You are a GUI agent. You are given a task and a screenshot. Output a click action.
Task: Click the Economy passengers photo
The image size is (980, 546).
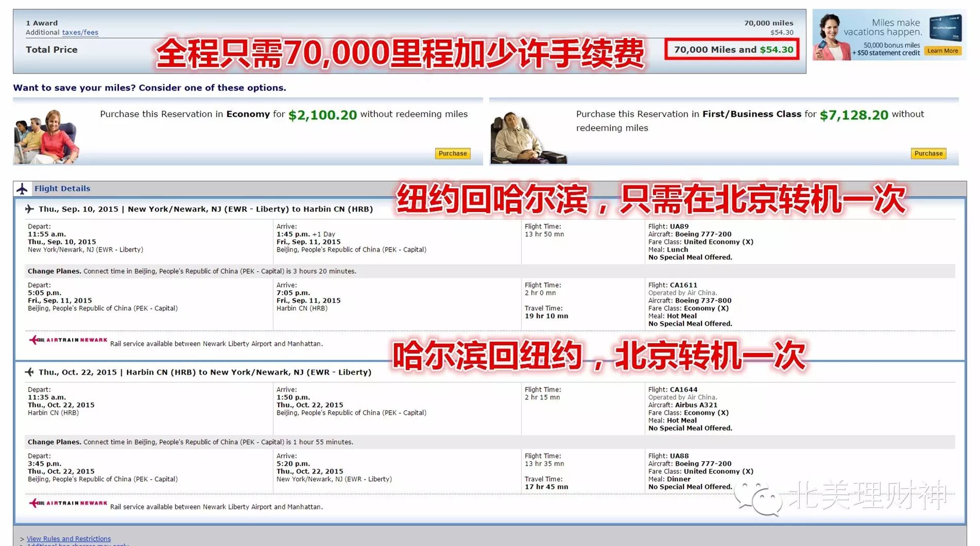47,137
